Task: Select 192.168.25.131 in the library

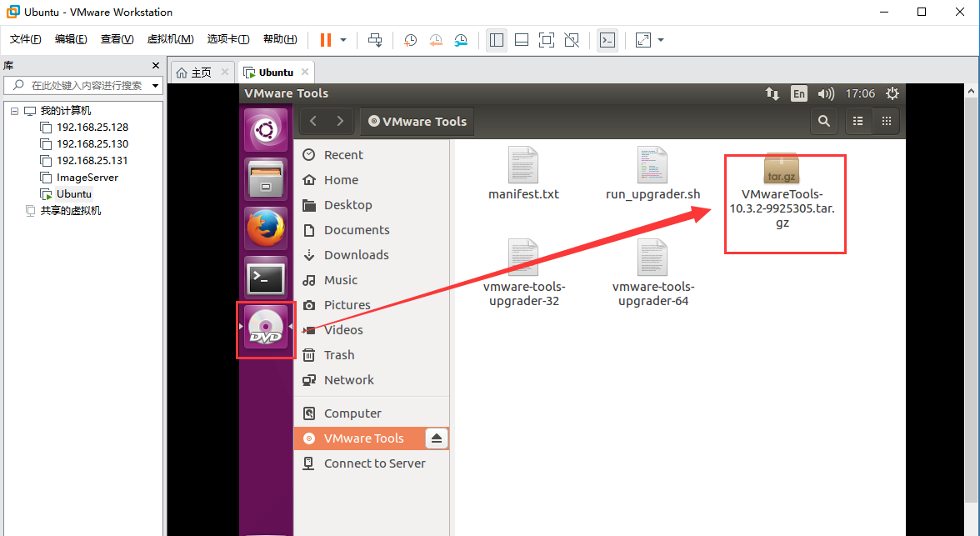Action: [92, 161]
